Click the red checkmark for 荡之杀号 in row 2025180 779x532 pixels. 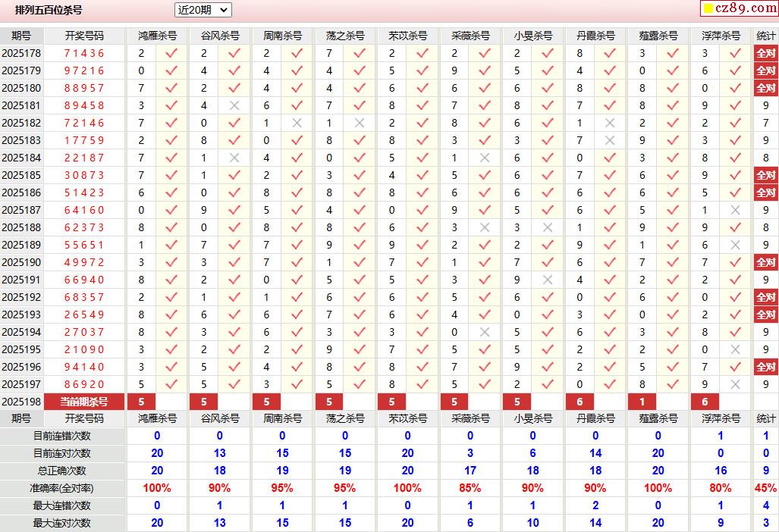click(360, 88)
